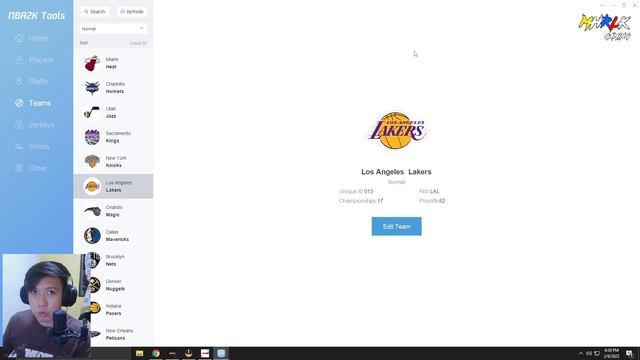Go to the Home tab label
The width and height of the screenshot is (640, 360).
[38, 38]
